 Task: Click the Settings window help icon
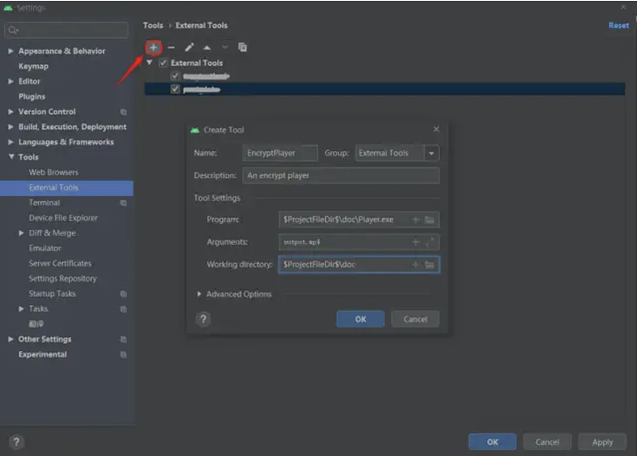tap(16, 442)
